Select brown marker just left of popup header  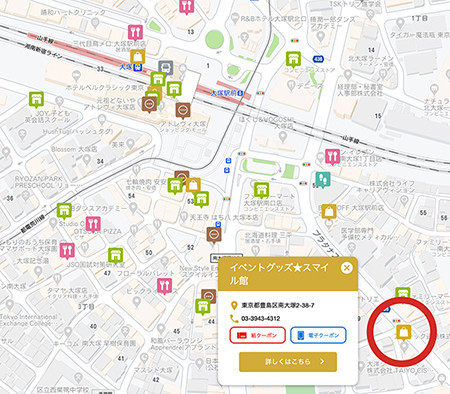(209, 295)
